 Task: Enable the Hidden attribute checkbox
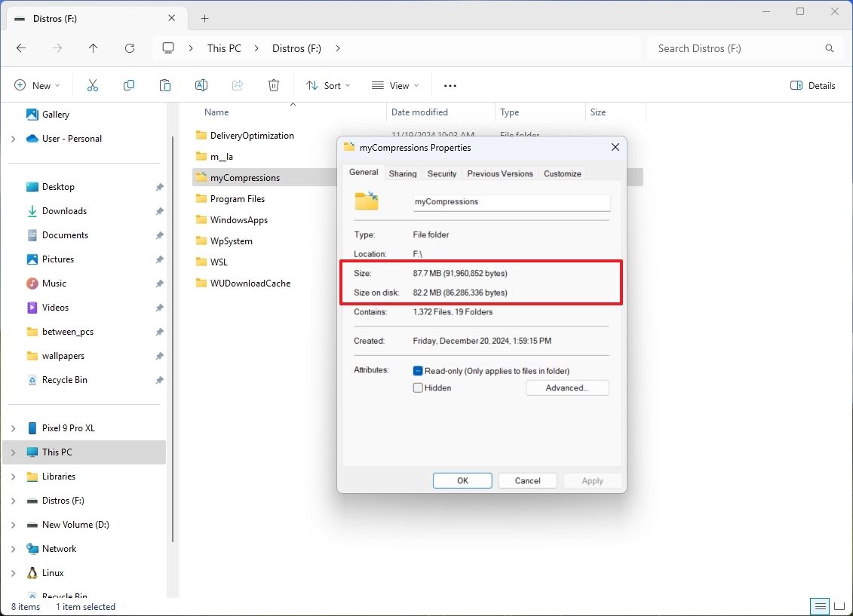pyautogui.click(x=418, y=388)
